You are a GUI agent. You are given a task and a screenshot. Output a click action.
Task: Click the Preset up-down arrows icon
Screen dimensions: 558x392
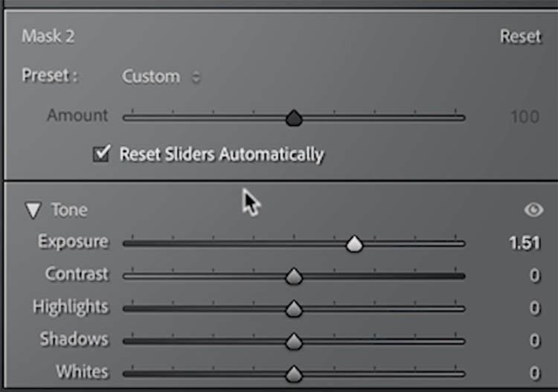click(196, 77)
